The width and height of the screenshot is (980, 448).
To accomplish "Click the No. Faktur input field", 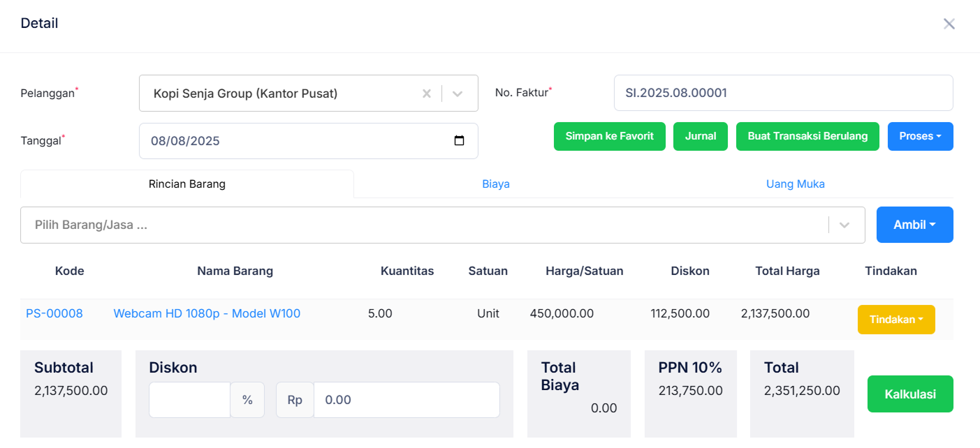I will tap(783, 92).
